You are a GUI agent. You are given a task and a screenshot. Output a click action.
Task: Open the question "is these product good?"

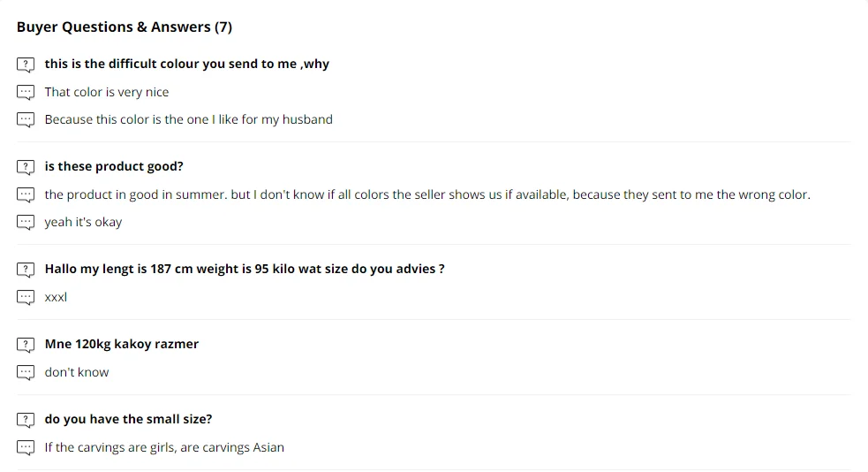click(x=114, y=167)
